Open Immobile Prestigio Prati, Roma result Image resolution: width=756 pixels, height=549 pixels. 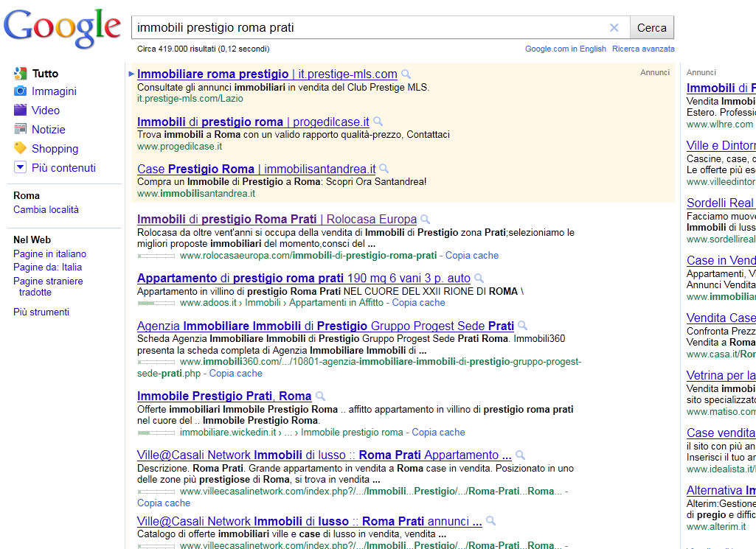coord(224,396)
